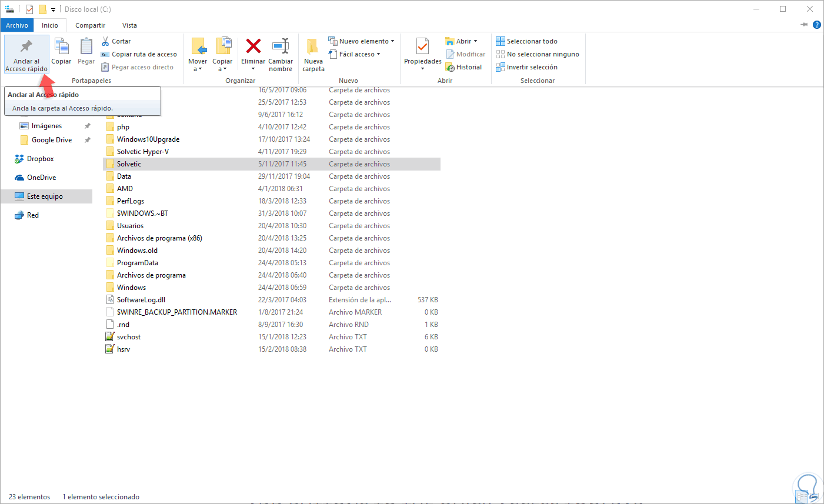Open the dropdown arrow under Eliminar

(253, 69)
